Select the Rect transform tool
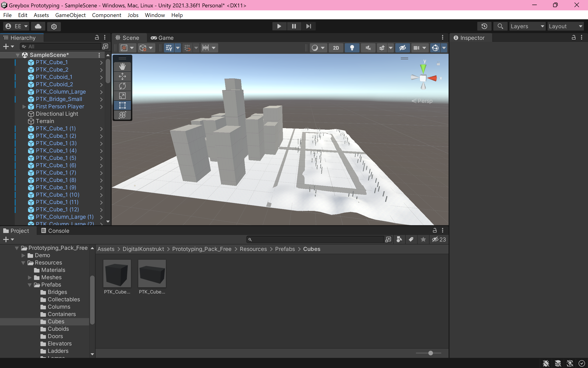The height and width of the screenshot is (368, 588). (122, 105)
